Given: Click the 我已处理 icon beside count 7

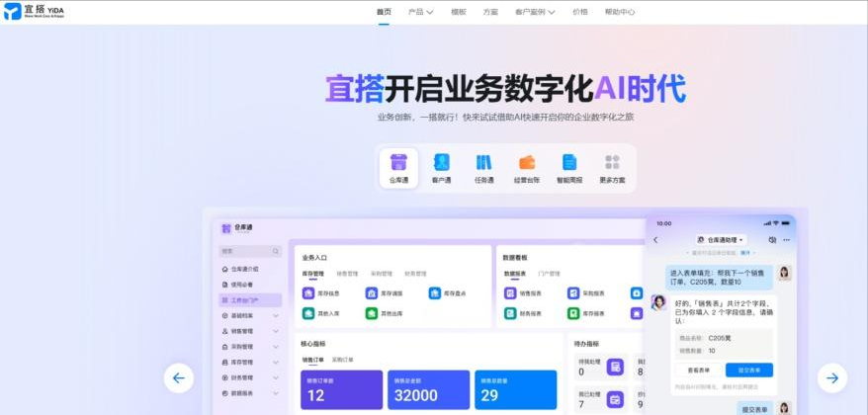Looking at the screenshot, I should point(615,399).
